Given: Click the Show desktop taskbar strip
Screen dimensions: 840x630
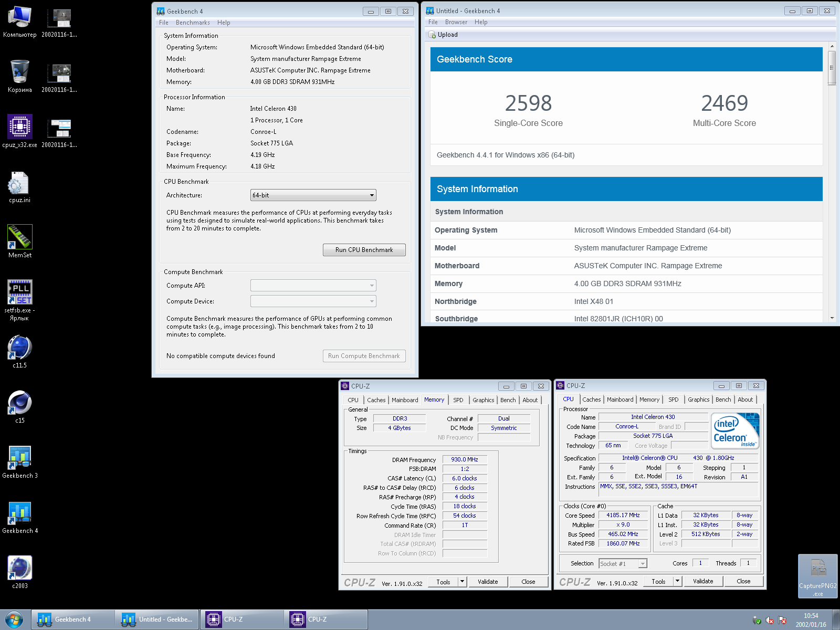Looking at the screenshot, I should (836, 620).
